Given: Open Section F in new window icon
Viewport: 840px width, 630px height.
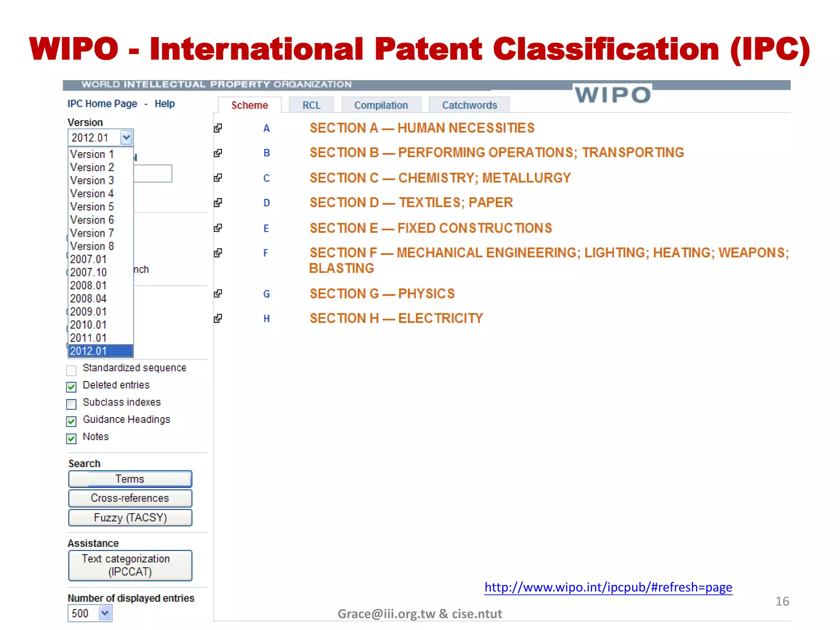Looking at the screenshot, I should [218, 253].
